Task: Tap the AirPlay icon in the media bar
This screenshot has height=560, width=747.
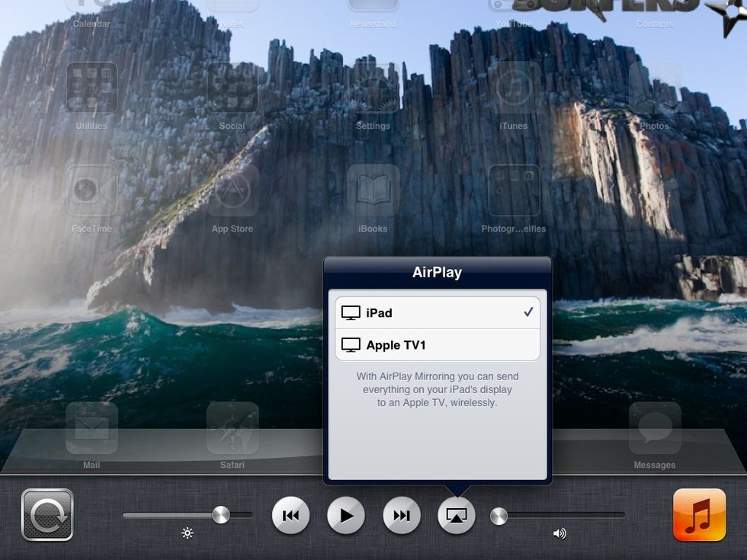Action: click(457, 515)
